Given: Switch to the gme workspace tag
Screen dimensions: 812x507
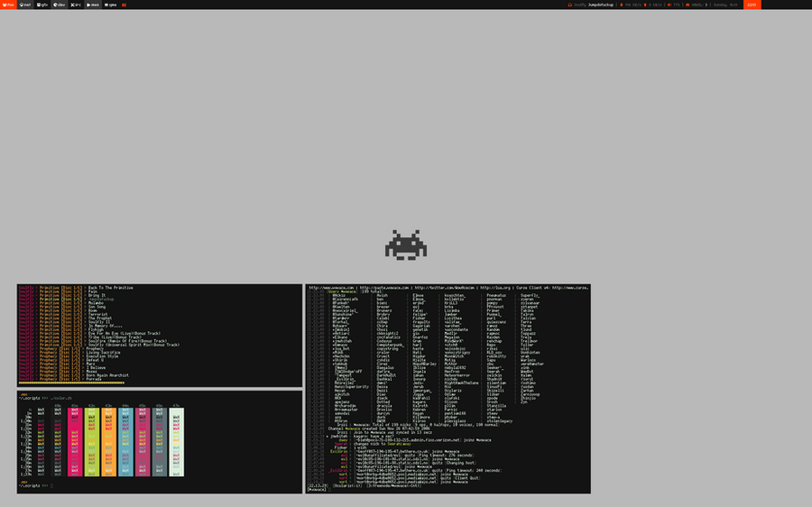Looking at the screenshot, I should [x=110, y=5].
